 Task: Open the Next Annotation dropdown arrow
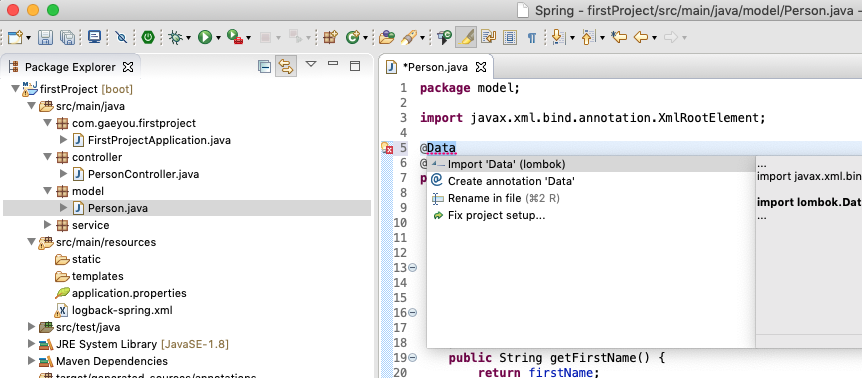572,38
